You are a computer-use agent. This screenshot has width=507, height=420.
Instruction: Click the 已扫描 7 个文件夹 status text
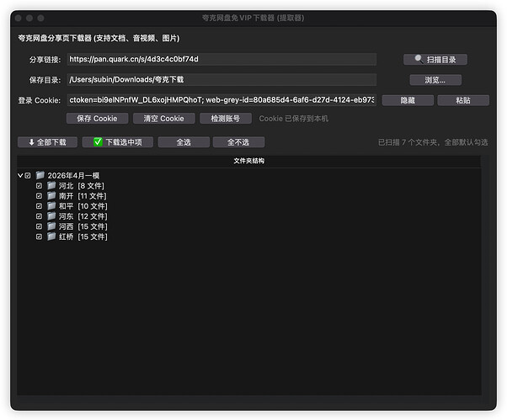[x=433, y=142]
